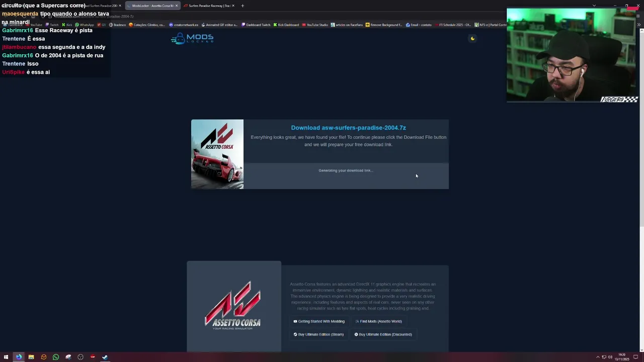Image resolution: width=644 pixels, height=362 pixels.
Task: Open the red app icon in taskbar
Action: click(93, 357)
